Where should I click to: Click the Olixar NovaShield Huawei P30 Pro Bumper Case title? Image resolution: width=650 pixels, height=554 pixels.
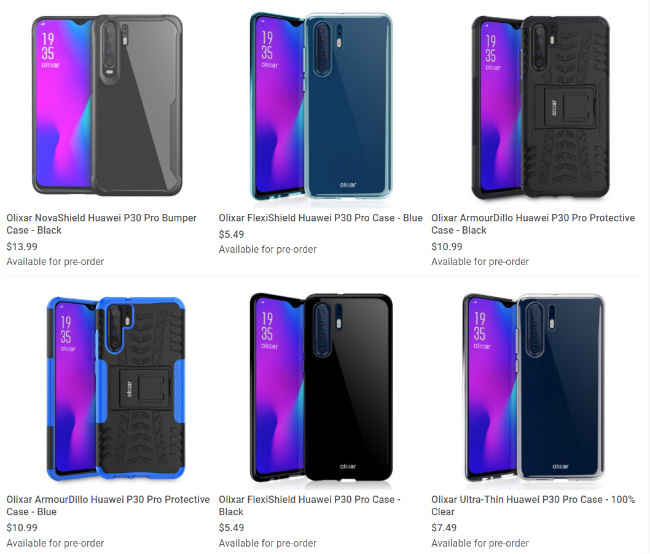(x=102, y=224)
